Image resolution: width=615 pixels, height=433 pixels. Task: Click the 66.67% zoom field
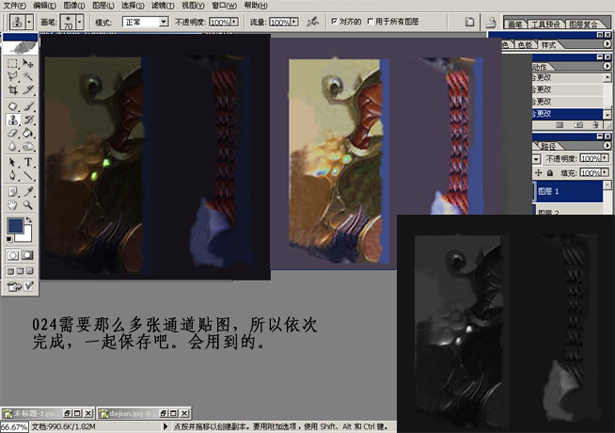click(x=15, y=427)
